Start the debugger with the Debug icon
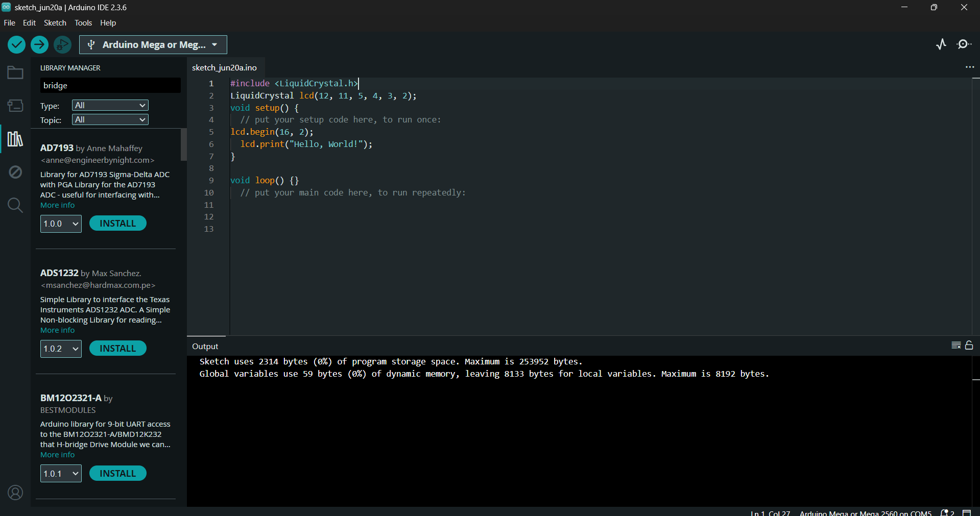Screen dimensions: 980x516 62,45
